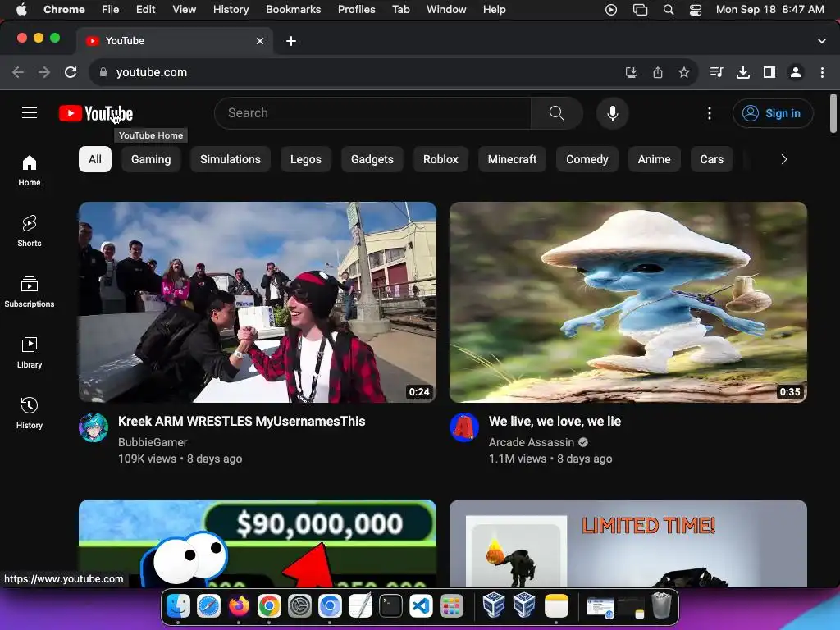The image size is (840, 630).
Task: Open Subscriptions in the sidebar
Action: click(30, 292)
